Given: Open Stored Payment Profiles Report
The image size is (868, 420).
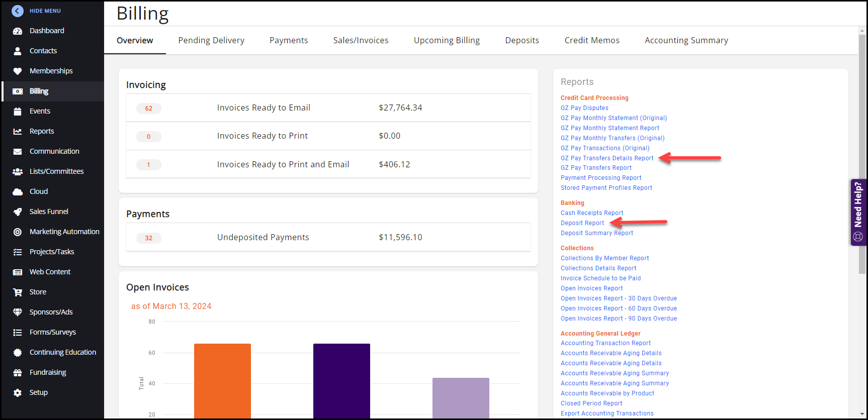Looking at the screenshot, I should [x=606, y=188].
